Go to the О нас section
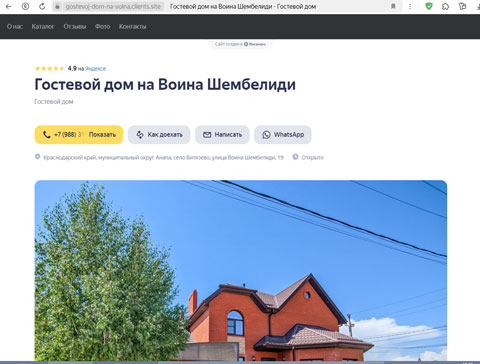 (x=15, y=26)
